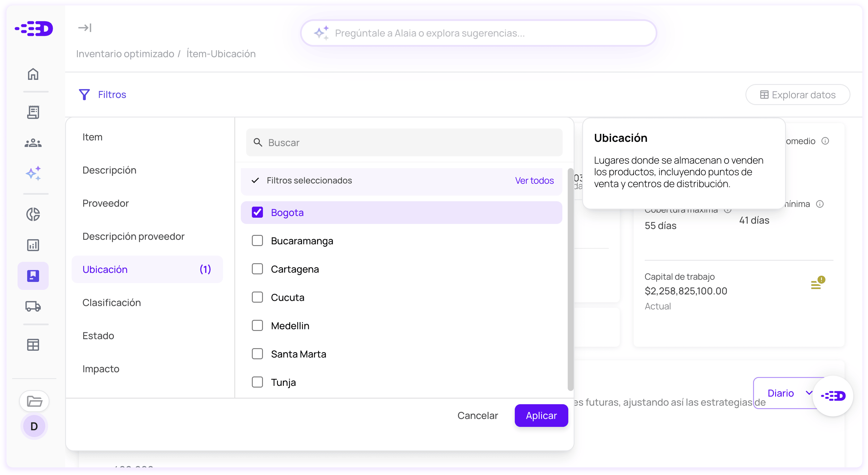Open the Alaia sparkles sidebar icon
Screen dimensions: 868x475
33,173
